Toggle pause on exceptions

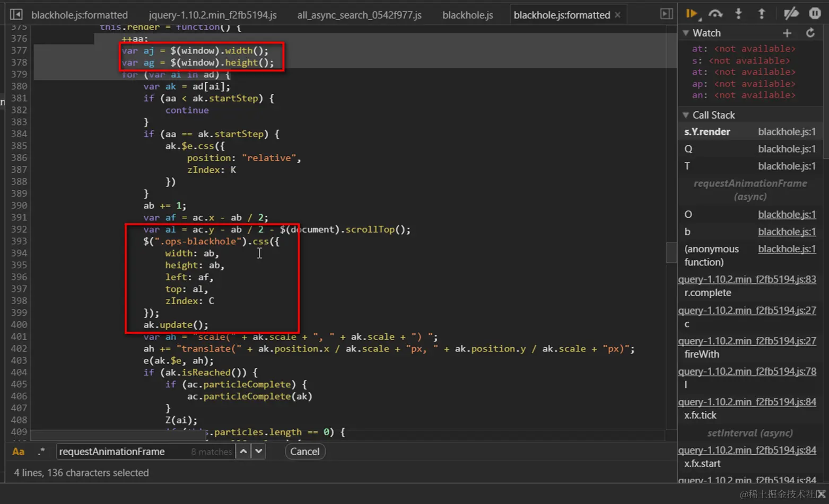pyautogui.click(x=815, y=14)
